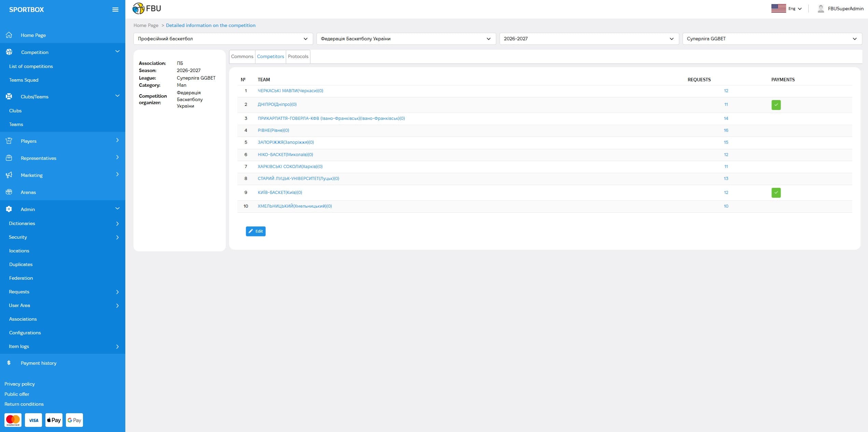Click the Edit button
Image resolution: width=868 pixels, height=432 pixels.
[256, 231]
